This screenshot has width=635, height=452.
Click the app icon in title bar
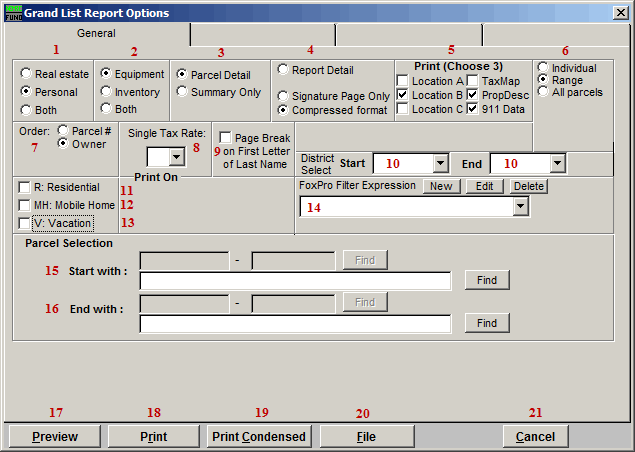tap(11, 12)
